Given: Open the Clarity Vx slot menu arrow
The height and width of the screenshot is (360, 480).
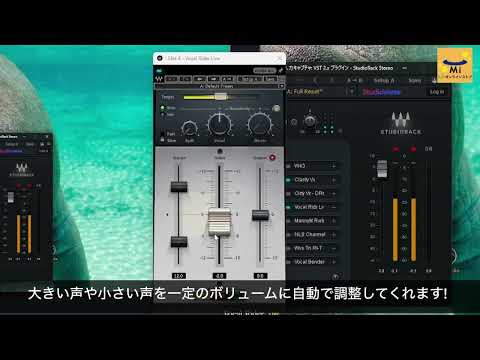Looking at the screenshot, I should 333,180.
